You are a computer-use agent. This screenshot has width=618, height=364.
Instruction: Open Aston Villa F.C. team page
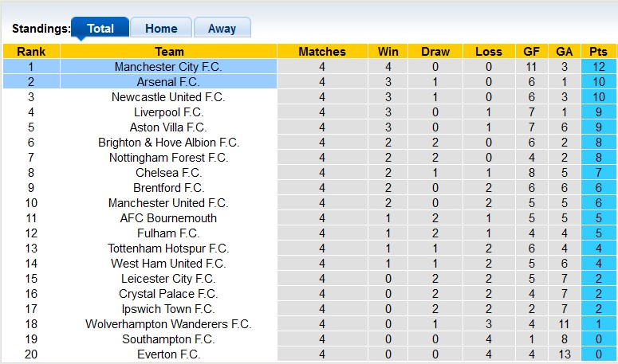(168, 127)
